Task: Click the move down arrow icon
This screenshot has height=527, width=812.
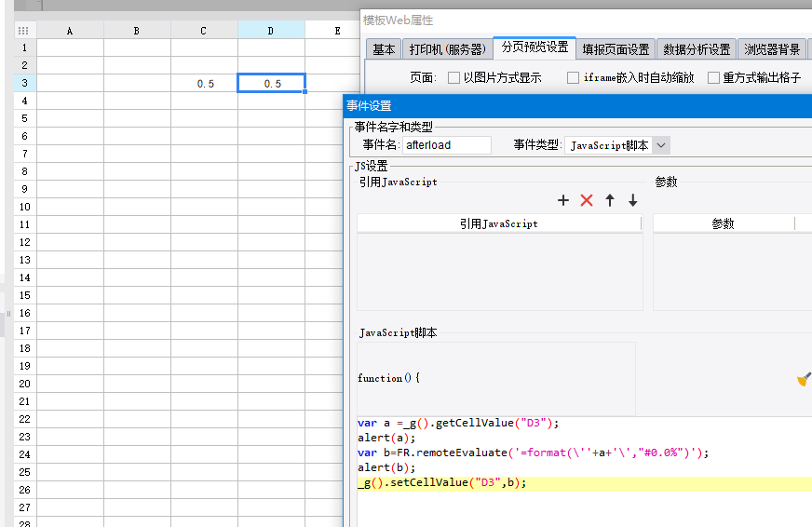Action: pos(633,200)
